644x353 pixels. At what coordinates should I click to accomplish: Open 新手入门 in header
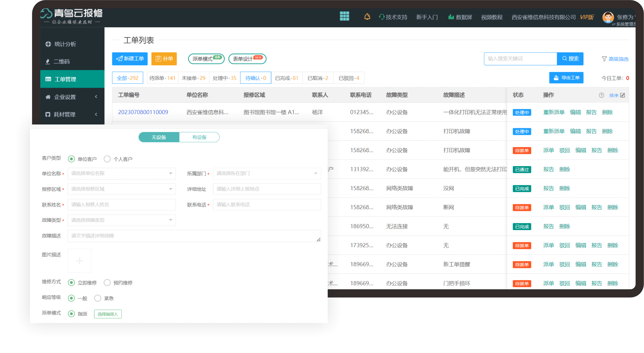coord(427,17)
